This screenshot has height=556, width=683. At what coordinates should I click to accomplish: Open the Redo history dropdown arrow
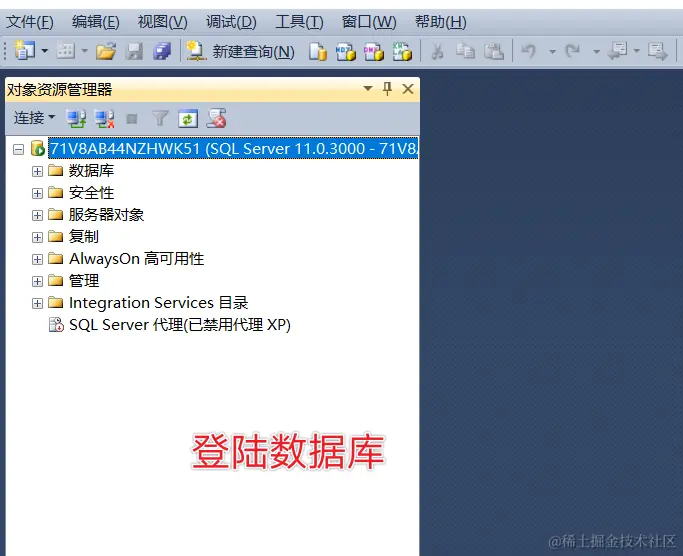tap(596, 52)
